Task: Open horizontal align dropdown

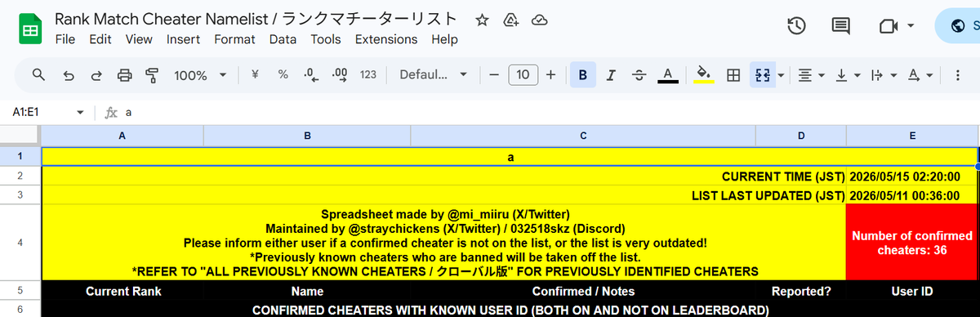Action: click(x=810, y=75)
